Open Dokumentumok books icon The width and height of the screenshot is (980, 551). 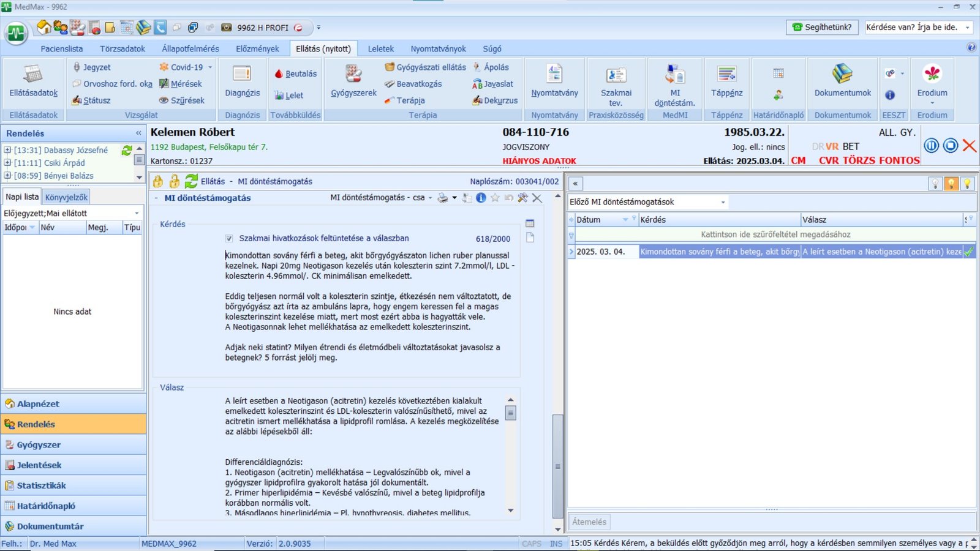842,74
